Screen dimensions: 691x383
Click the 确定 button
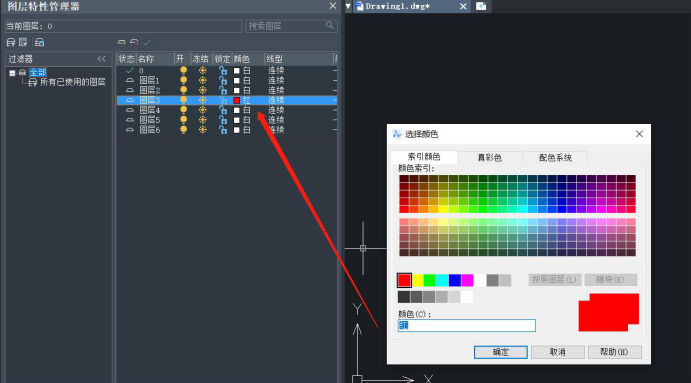[x=501, y=352]
